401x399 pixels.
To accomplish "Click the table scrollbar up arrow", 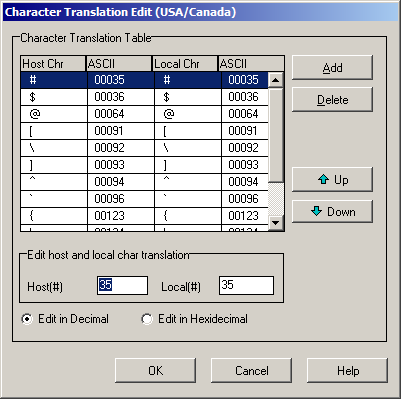I will click(x=276, y=80).
